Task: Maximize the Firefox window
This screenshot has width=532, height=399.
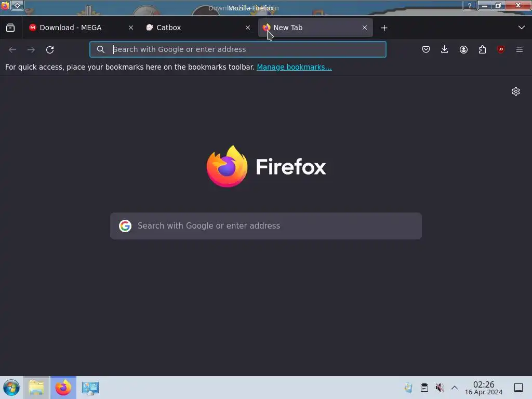Action: click(x=498, y=6)
